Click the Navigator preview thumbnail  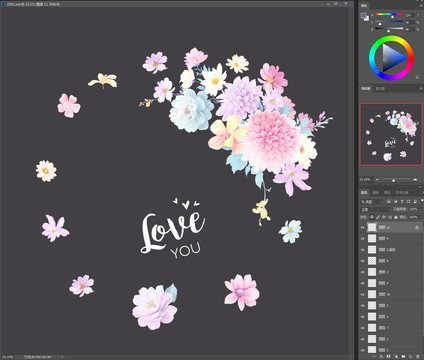[391, 134]
